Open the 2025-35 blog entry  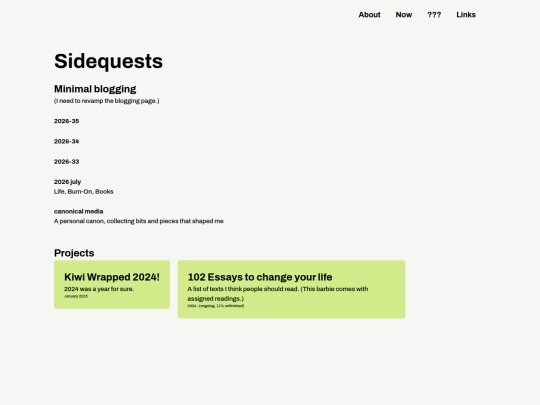pos(66,121)
